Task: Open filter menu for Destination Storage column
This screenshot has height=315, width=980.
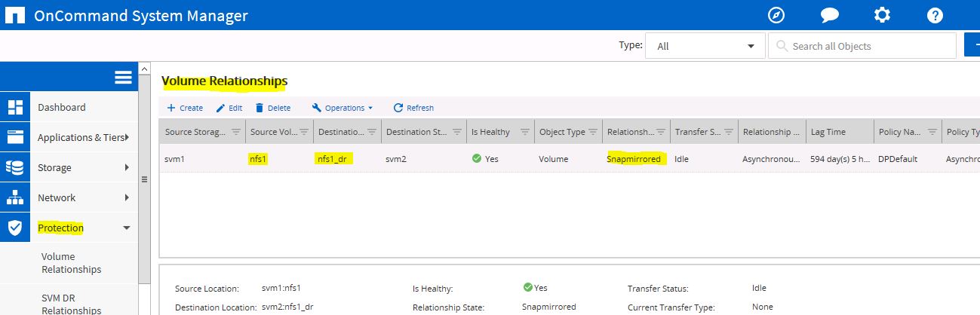Action: pos(457,132)
